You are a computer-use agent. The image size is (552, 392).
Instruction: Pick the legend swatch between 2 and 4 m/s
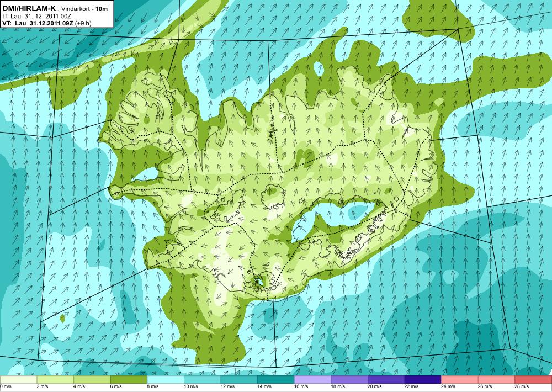point(55,379)
